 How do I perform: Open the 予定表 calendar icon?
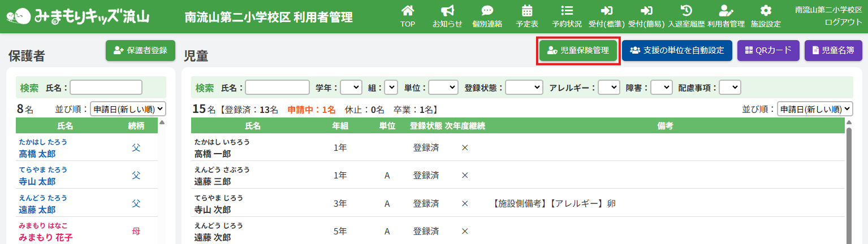[x=527, y=11]
